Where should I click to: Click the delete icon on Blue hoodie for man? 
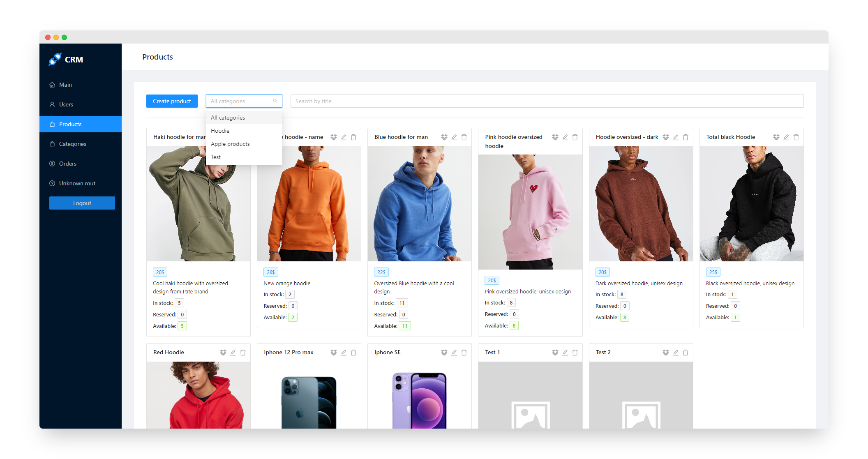coord(464,137)
